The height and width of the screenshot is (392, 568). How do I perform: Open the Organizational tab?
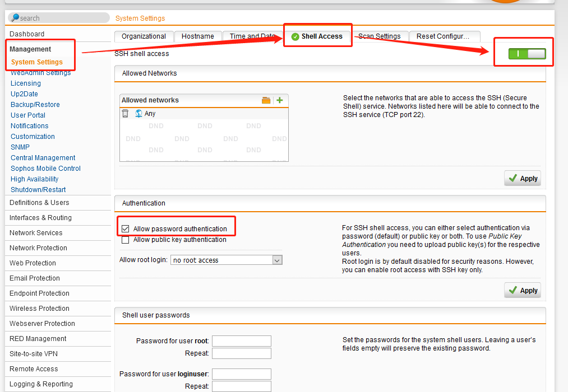(x=144, y=36)
